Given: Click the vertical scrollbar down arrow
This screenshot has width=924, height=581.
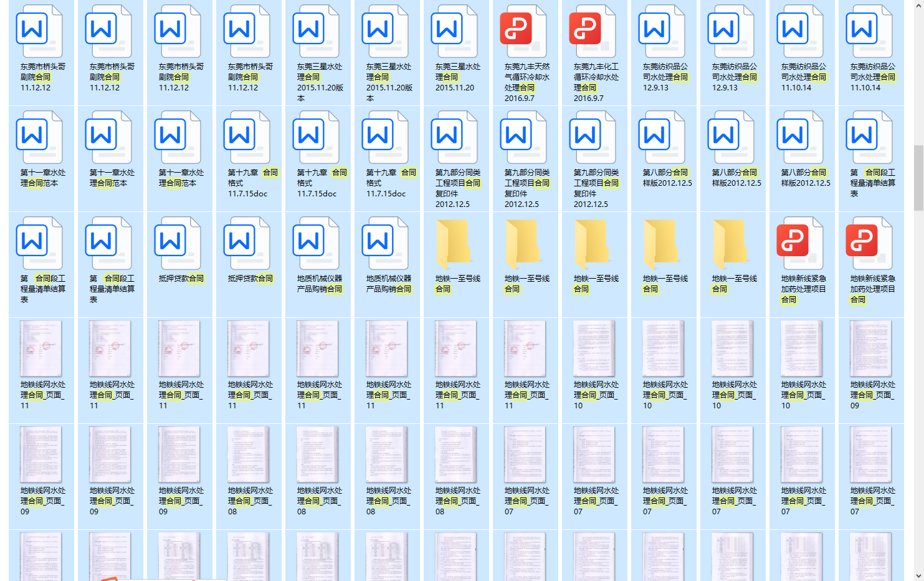Looking at the screenshot, I should tap(918, 575).
